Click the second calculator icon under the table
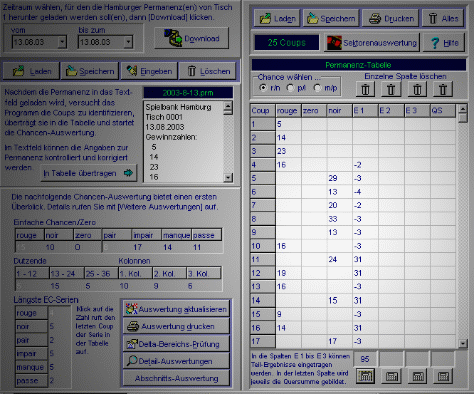This screenshot has width=474, height=394. click(391, 376)
